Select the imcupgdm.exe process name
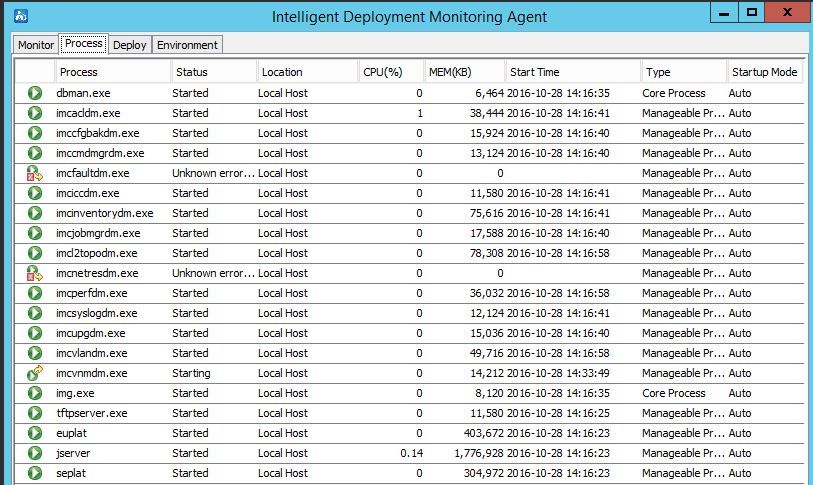The width and height of the screenshot is (813, 485). coord(91,333)
